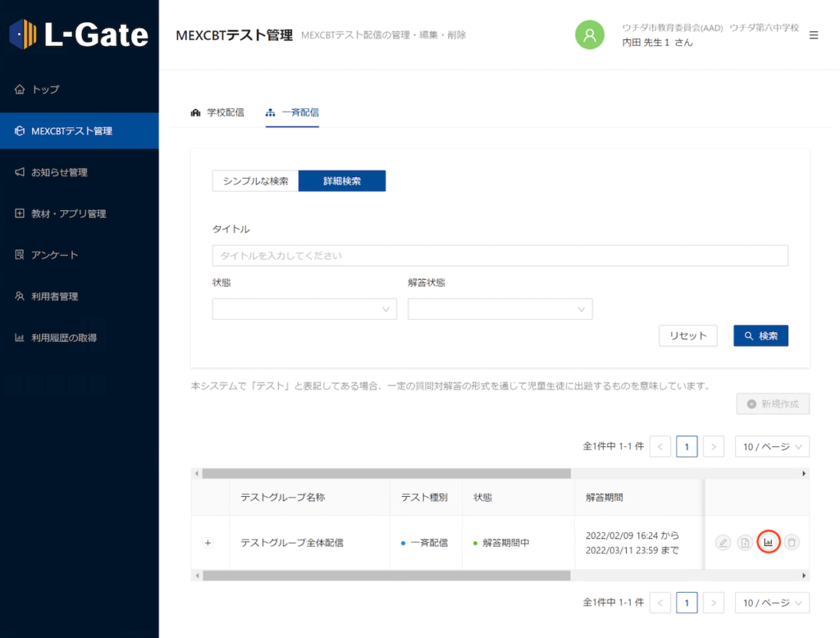The width and height of the screenshot is (840, 638).
Task: Select the 詳細検索 mode
Action: 342,181
